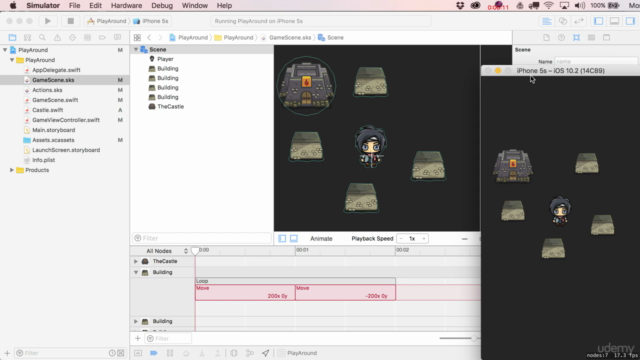
Task: Open the Test navigator diamond icon
Action: [x=72, y=38]
